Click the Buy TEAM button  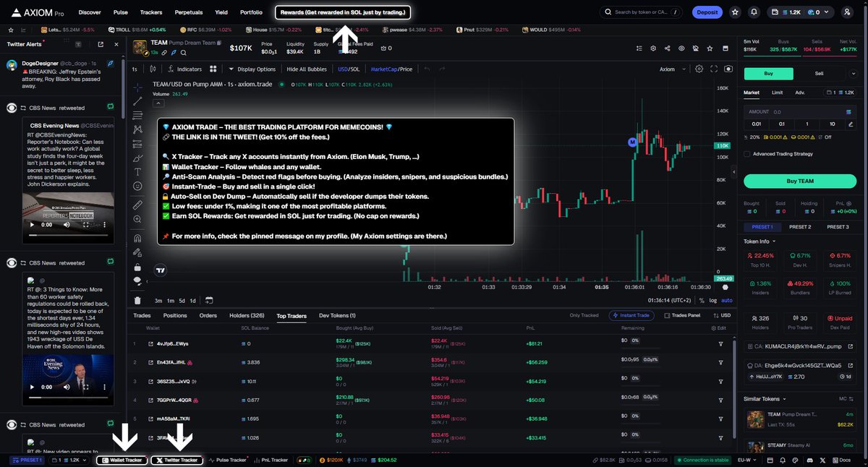[x=799, y=181]
